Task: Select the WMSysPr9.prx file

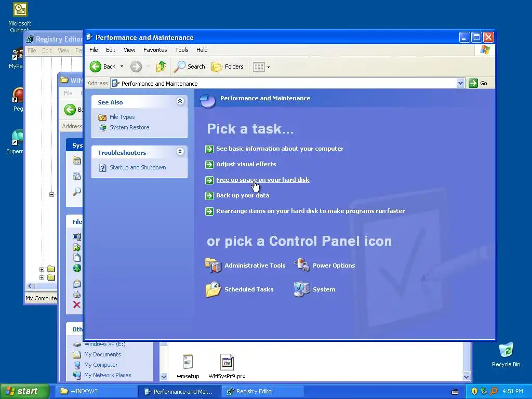Action: coord(227,366)
